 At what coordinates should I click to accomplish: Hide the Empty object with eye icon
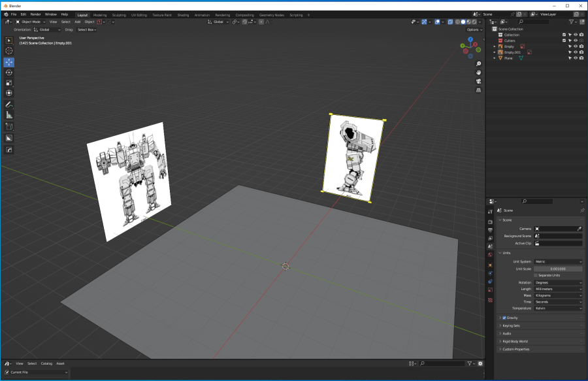(576, 46)
